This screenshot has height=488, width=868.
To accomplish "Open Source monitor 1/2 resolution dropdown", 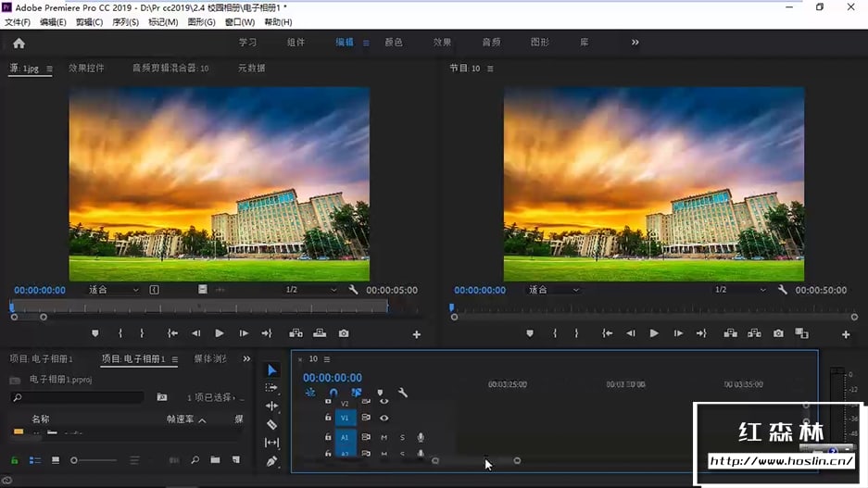I will pos(310,289).
